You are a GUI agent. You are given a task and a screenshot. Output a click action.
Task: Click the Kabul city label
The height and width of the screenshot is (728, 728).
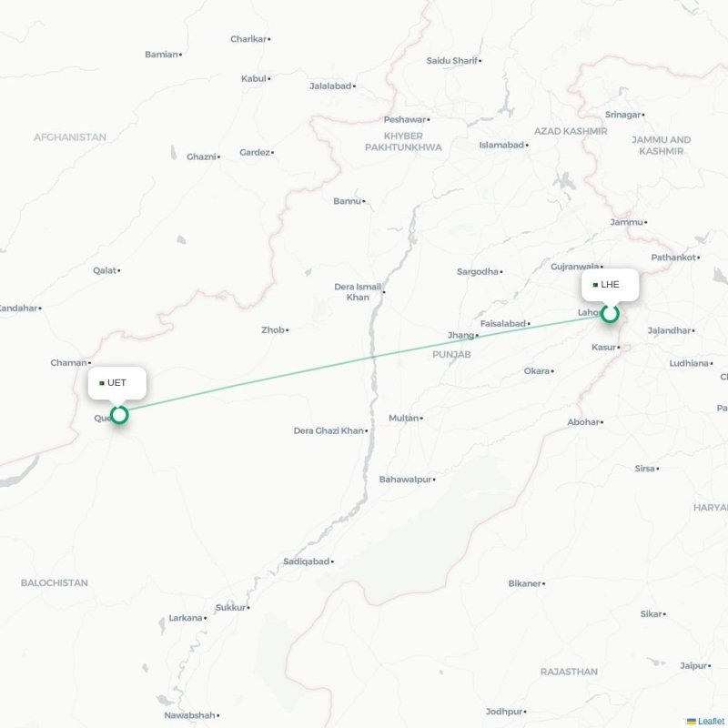tap(254, 78)
